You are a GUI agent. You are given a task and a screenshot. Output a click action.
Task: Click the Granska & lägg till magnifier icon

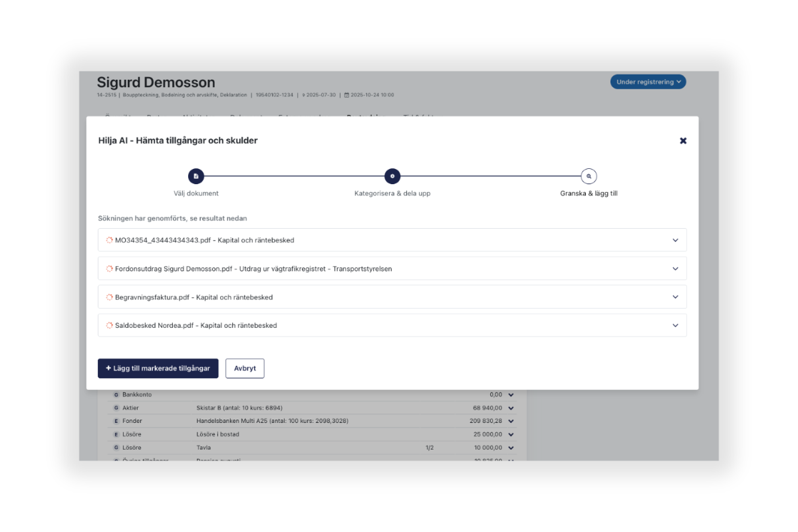tap(589, 176)
